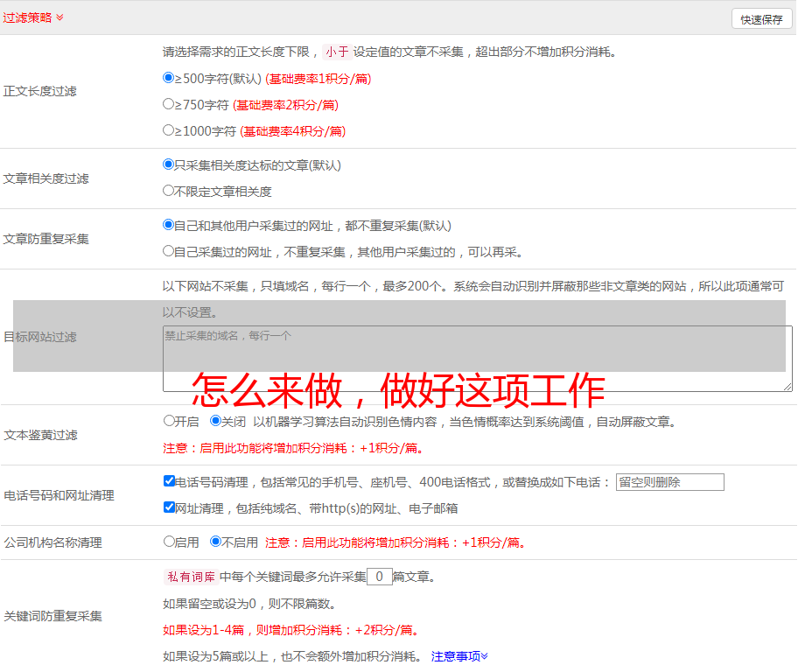This screenshot has height=672, width=798.
Task: Select 只采集相关度达标的文章 radio option
Action: (x=169, y=164)
